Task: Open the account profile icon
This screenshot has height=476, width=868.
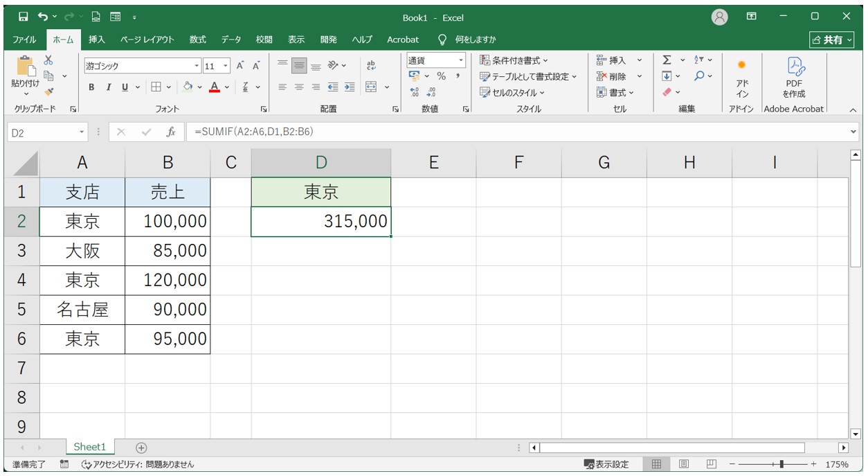Action: 720,17
